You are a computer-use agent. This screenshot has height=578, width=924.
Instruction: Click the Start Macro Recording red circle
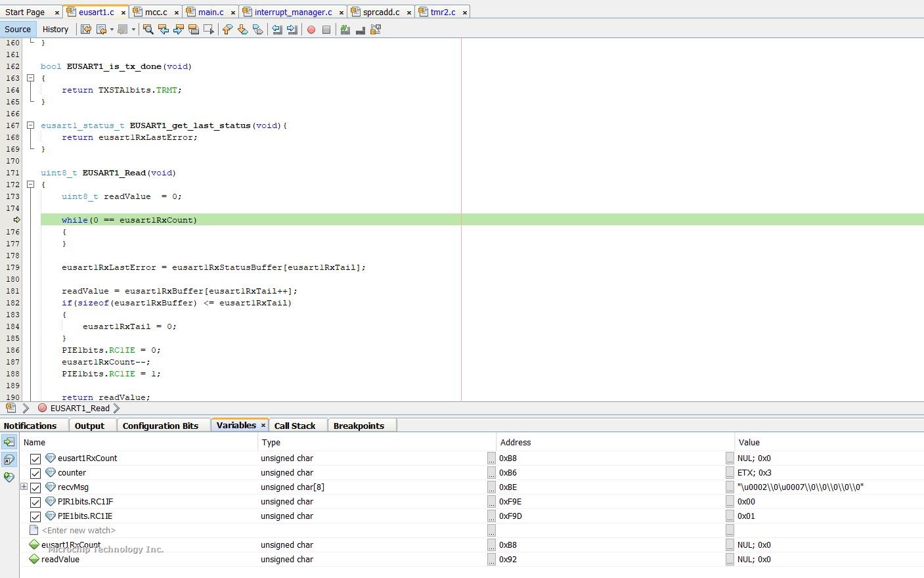(311, 30)
